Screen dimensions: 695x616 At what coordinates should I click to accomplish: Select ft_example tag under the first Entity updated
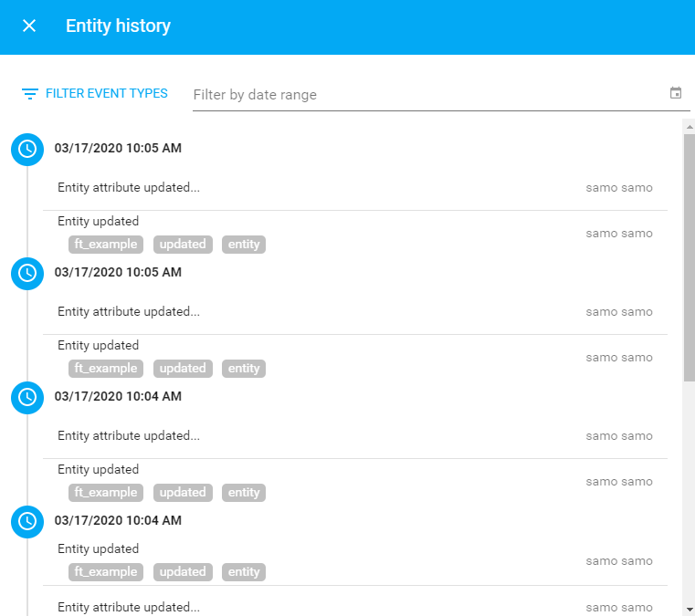[x=106, y=245]
